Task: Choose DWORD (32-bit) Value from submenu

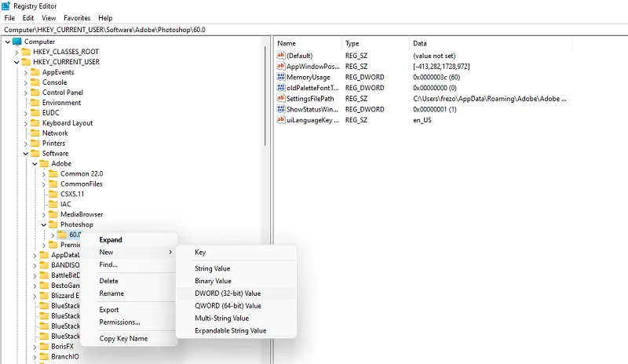Action: click(236, 293)
